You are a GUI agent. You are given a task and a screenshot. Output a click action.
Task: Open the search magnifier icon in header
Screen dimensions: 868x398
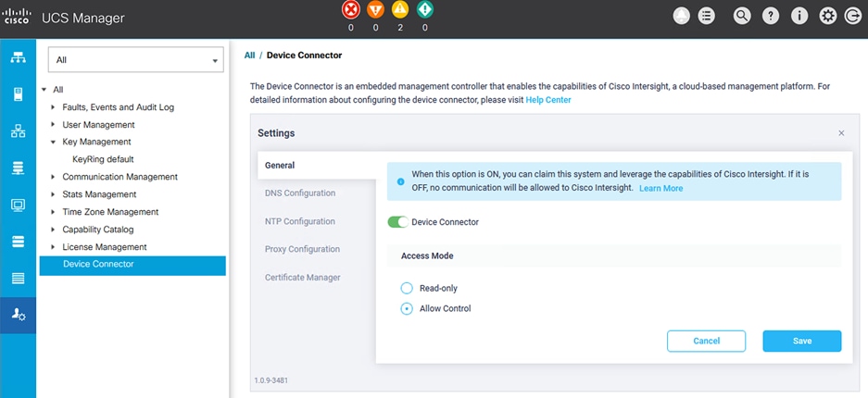[x=741, y=16]
